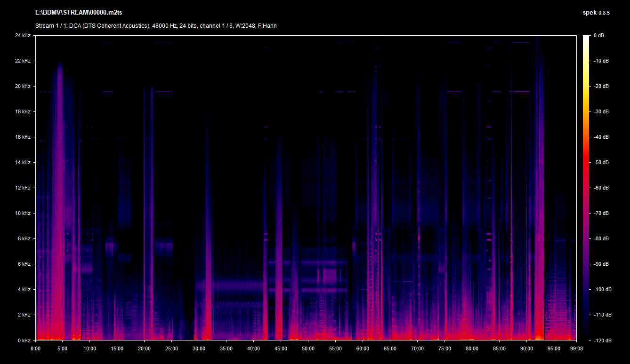Screen dimensions: 630x364
Task: Click the 6 kHz frequency axis label
Action: 24,264
